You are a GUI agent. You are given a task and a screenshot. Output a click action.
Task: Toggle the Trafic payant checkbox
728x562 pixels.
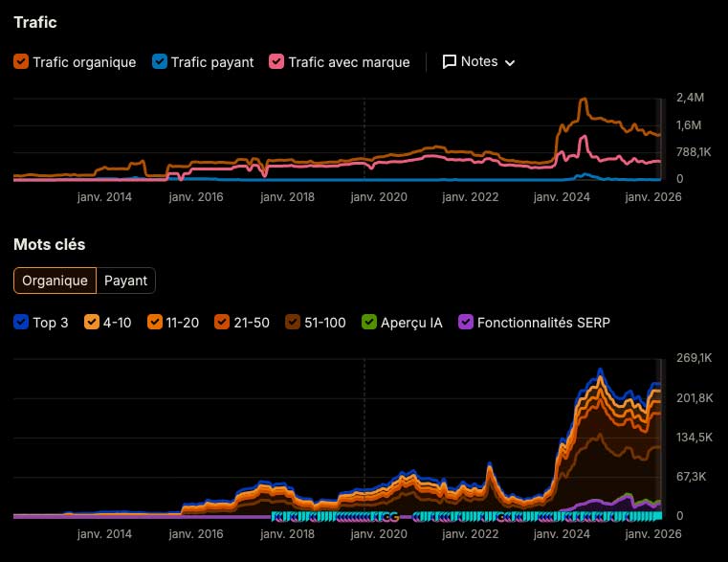coord(160,61)
